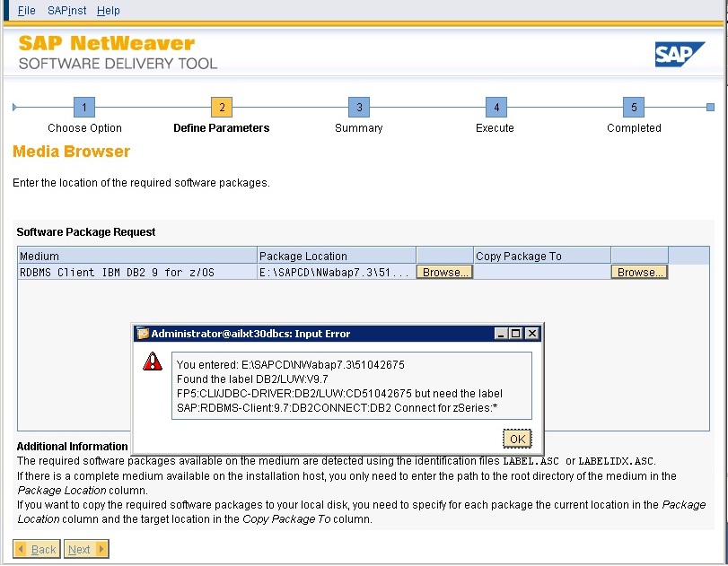Select the RDBMS Client IBM DB2 medium cell

click(x=137, y=273)
